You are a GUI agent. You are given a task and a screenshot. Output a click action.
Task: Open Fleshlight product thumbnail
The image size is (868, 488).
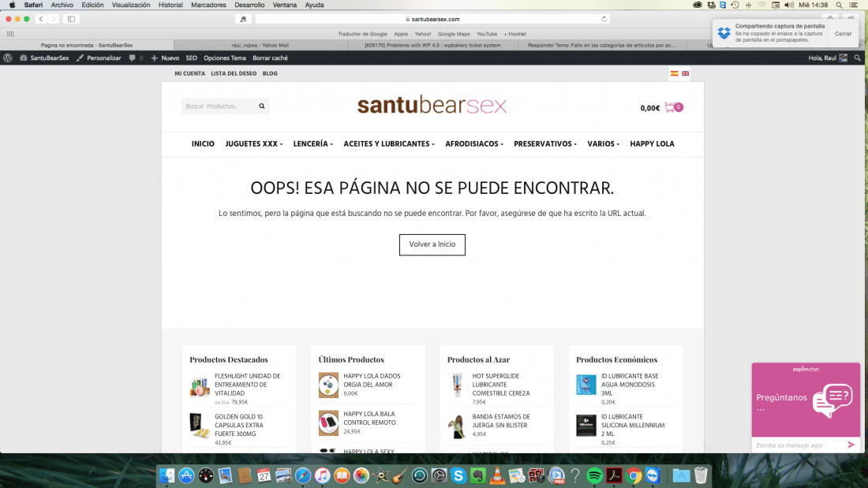200,385
